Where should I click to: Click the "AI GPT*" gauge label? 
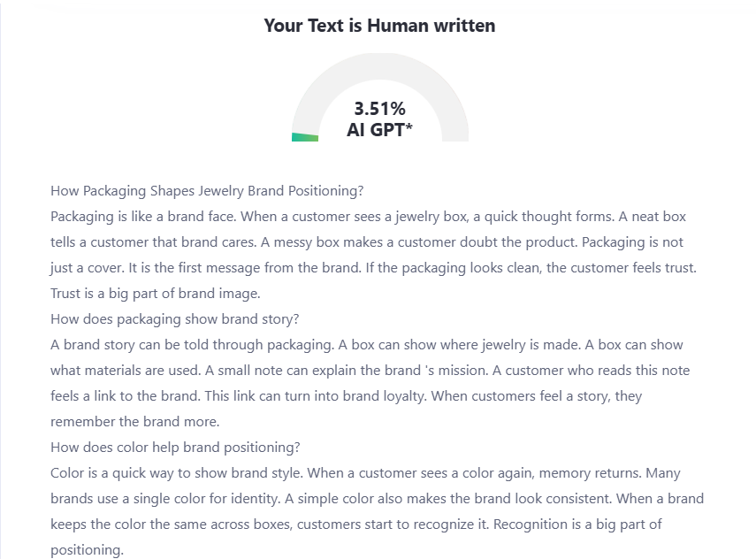click(x=379, y=131)
